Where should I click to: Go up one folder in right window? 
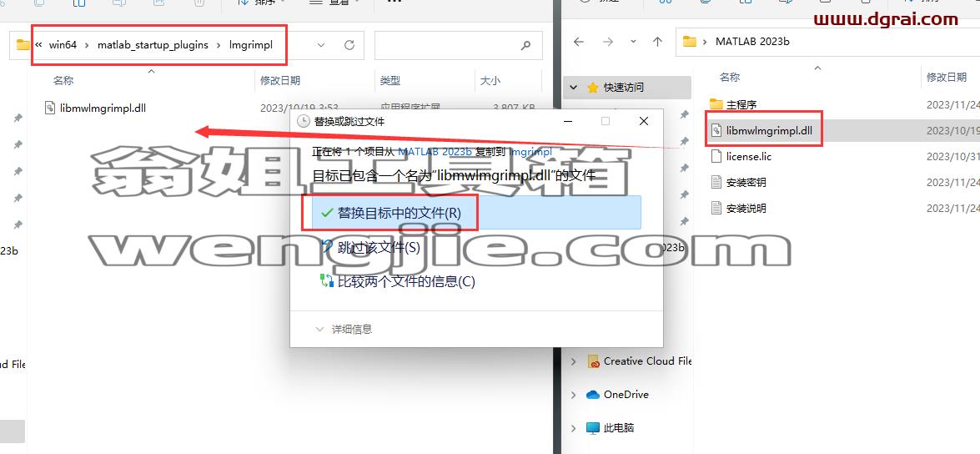[x=657, y=42]
